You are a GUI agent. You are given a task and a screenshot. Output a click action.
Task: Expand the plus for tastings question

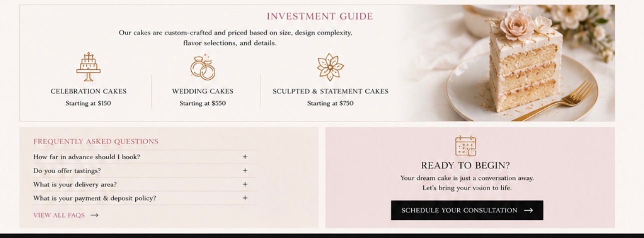click(245, 171)
